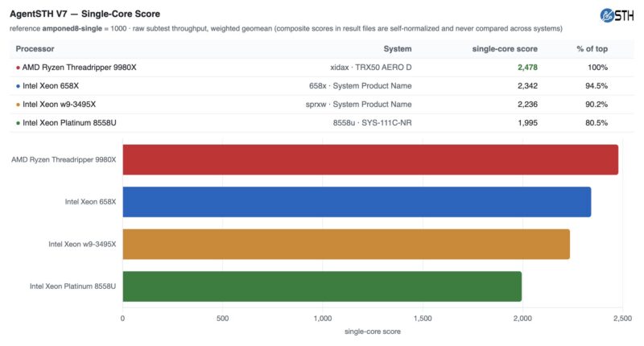Click the xidax · TRX50 AERO D system cell

[371, 68]
